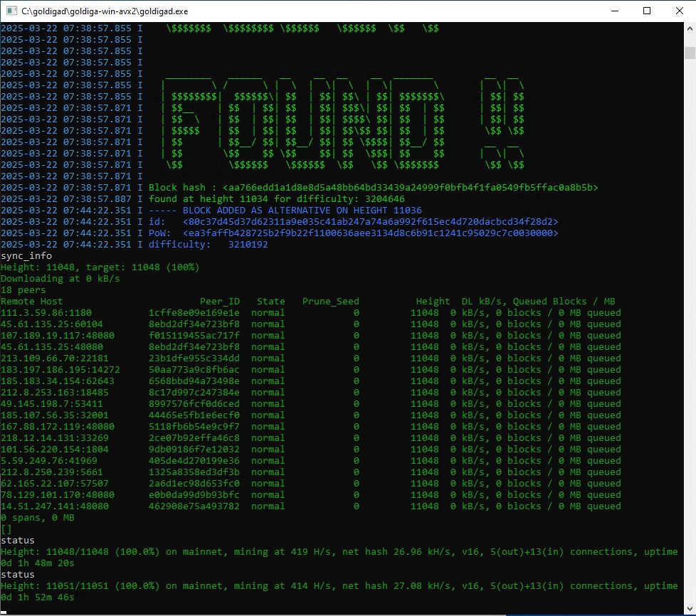This screenshot has height=616, width=696.
Task: Click the 'Remote Host' column header
Action: (x=32, y=302)
